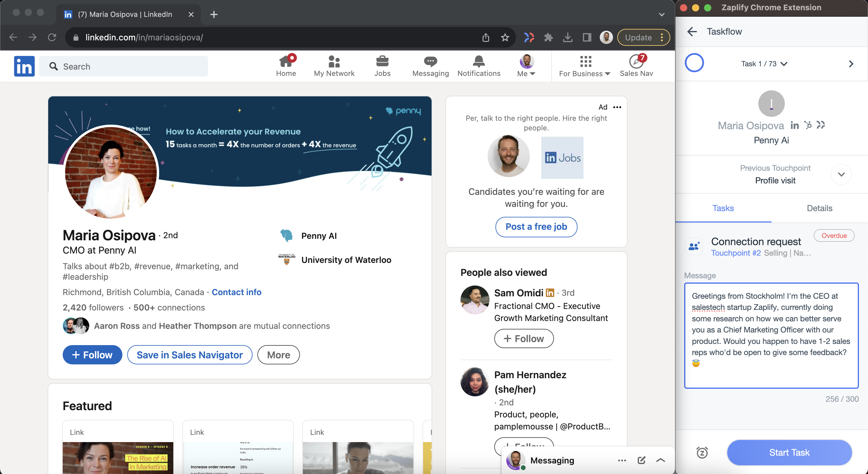The height and width of the screenshot is (474, 868).
Task: Toggle browser side panel icon
Action: (x=587, y=37)
